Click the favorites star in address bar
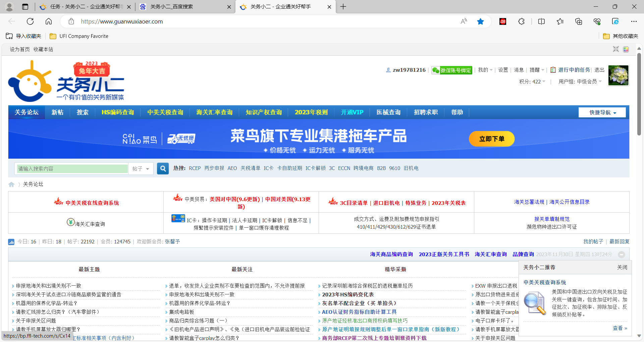 [x=480, y=21]
